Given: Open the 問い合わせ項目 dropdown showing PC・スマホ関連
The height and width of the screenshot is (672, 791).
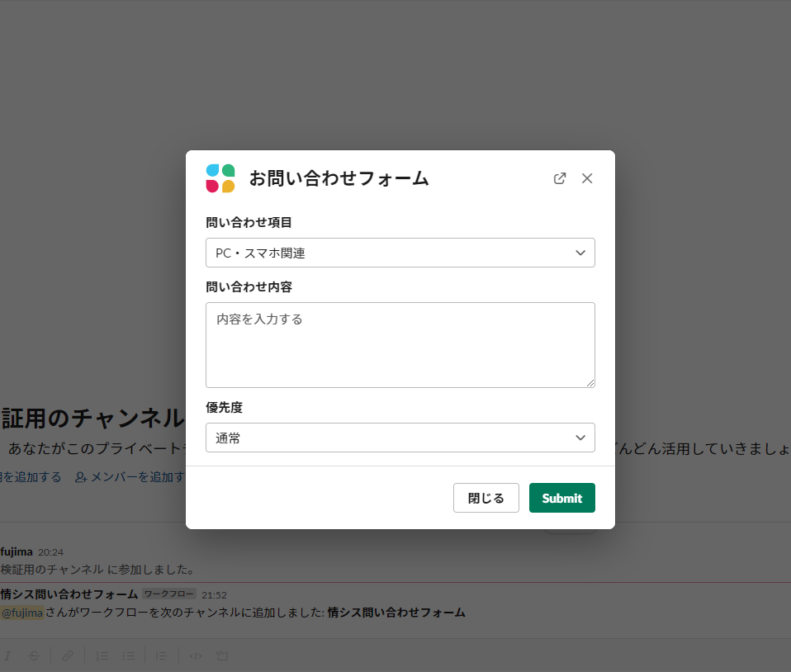Looking at the screenshot, I should [400, 252].
